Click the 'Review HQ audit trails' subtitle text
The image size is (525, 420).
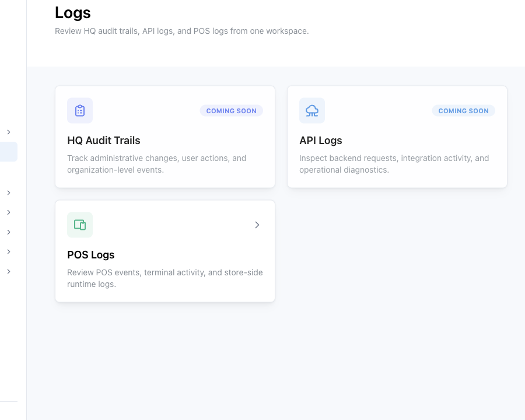click(182, 31)
